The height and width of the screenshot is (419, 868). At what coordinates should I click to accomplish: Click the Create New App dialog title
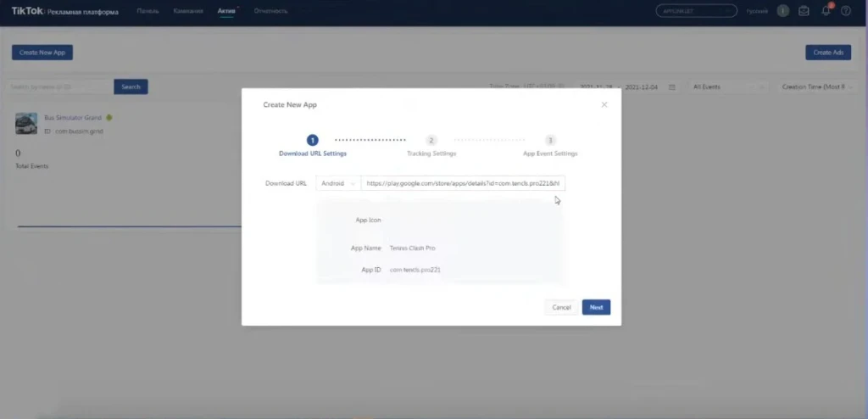pyautogui.click(x=290, y=105)
